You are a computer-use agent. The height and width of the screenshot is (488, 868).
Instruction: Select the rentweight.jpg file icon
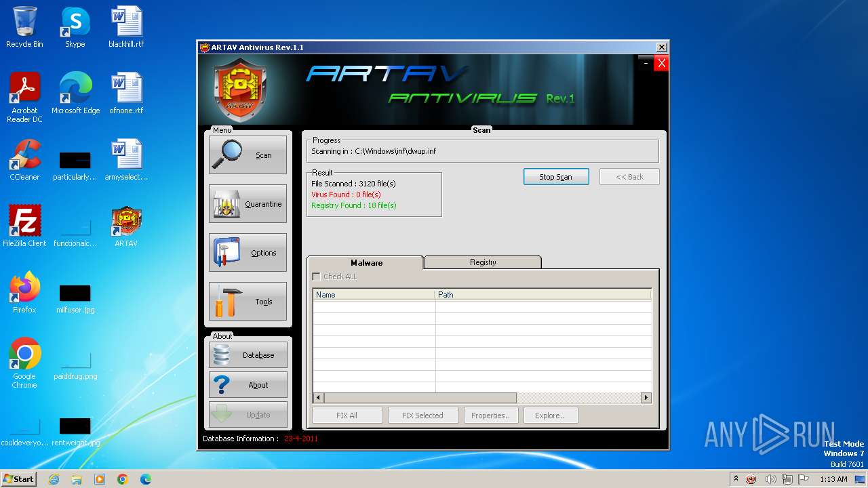coord(75,432)
